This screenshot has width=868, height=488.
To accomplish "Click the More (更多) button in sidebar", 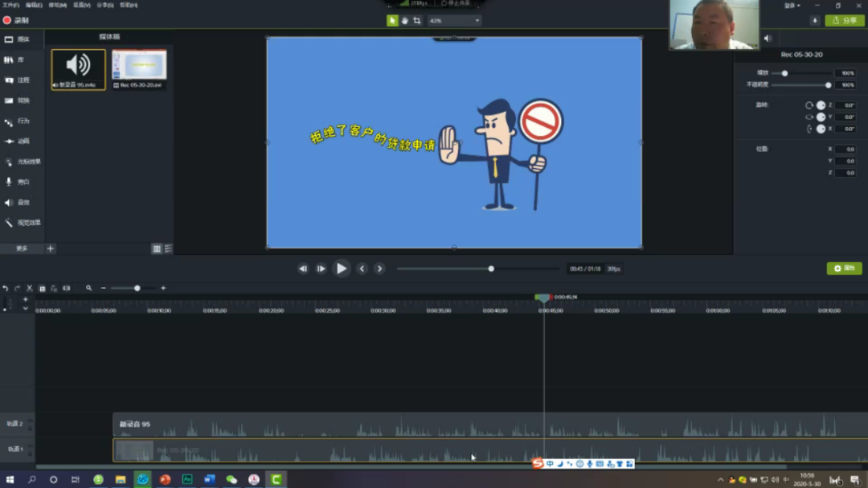I will pyautogui.click(x=22, y=248).
